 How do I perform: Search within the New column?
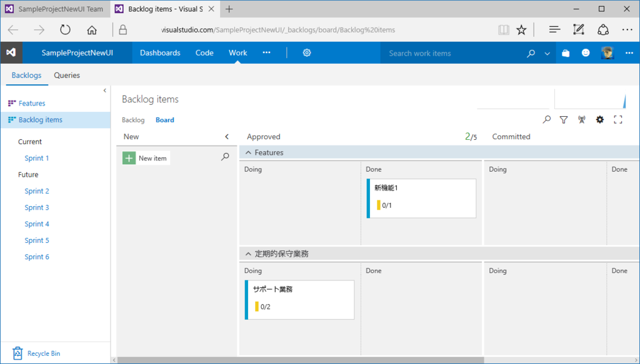coord(225,157)
